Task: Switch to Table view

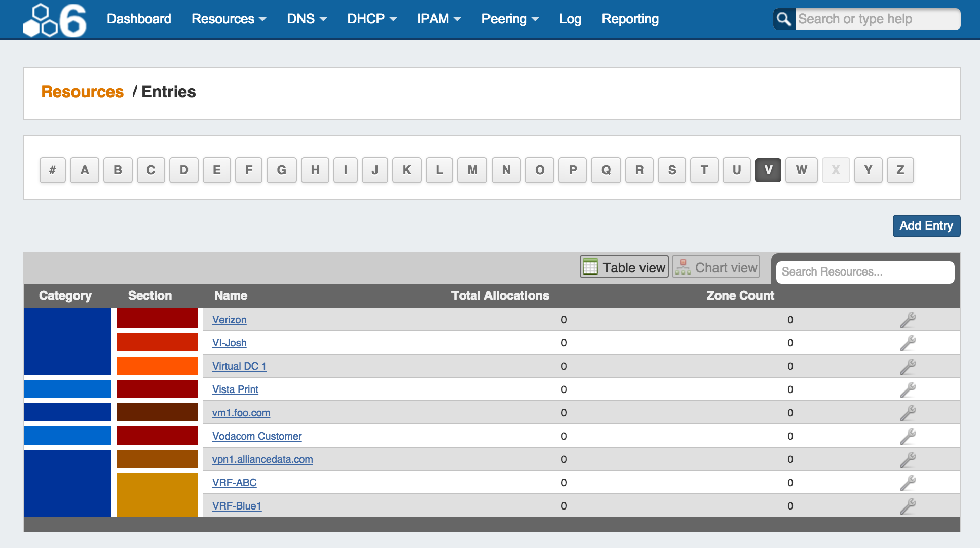Action: (624, 267)
